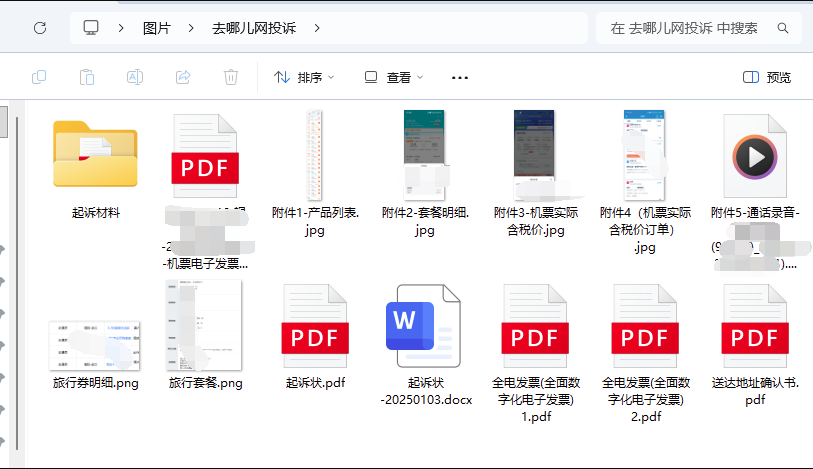Click the Share toolbar icon
This screenshot has width=813, height=469.
point(183,77)
